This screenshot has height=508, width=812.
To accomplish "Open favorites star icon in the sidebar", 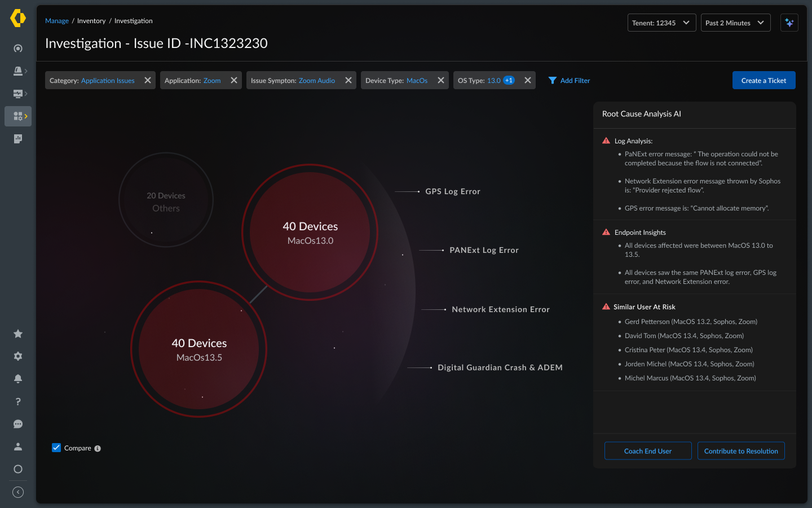I will pyautogui.click(x=18, y=334).
